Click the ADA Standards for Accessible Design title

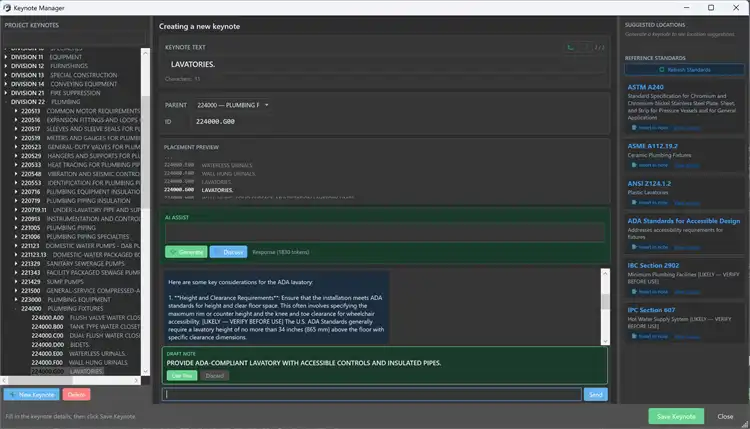pyautogui.click(x=684, y=221)
